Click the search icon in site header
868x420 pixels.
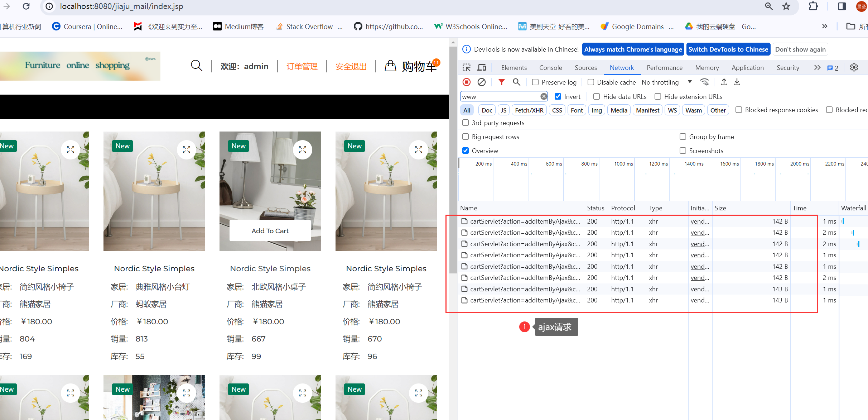197,66
